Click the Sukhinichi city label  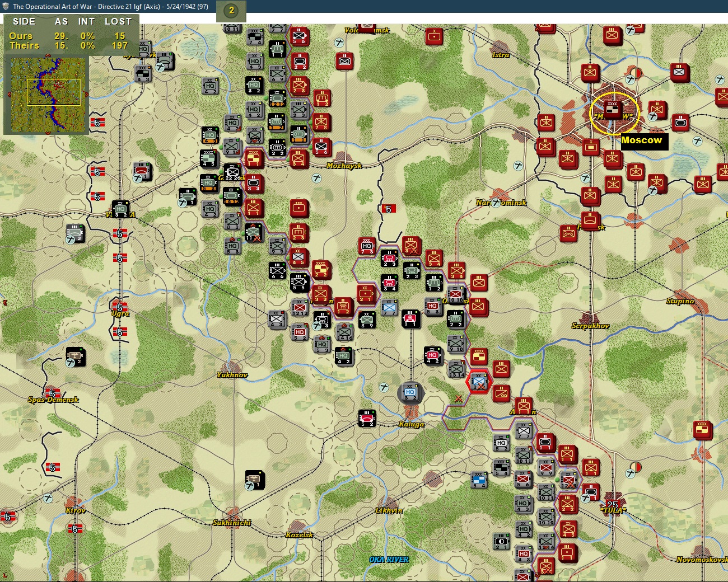232,523
